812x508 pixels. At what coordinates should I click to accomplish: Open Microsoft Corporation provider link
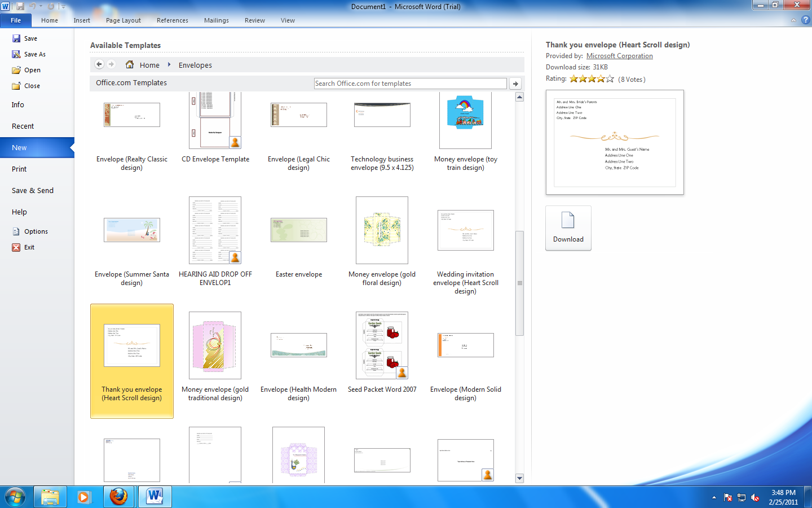620,56
